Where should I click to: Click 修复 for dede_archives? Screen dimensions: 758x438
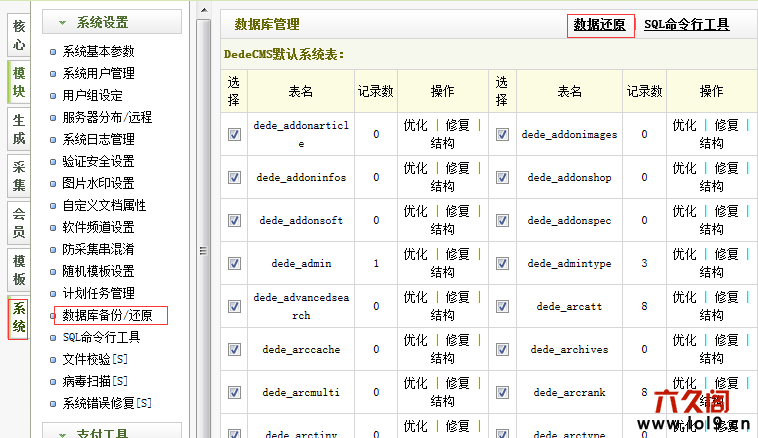point(726,341)
